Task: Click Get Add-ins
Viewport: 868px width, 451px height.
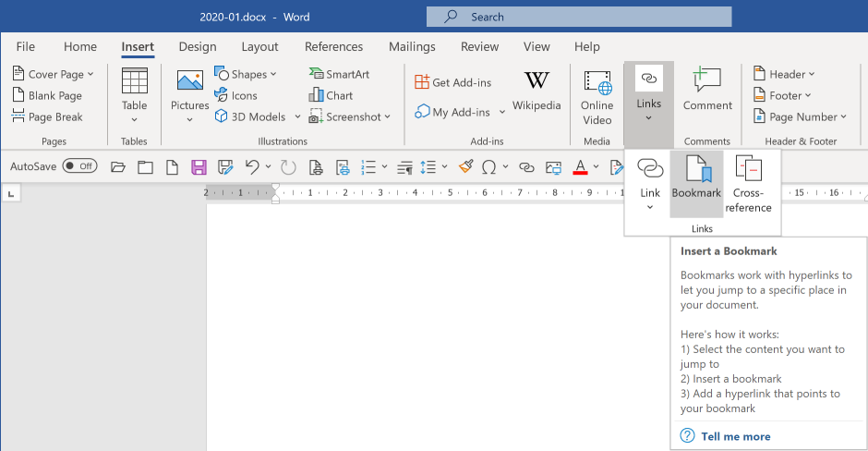Action: point(452,82)
